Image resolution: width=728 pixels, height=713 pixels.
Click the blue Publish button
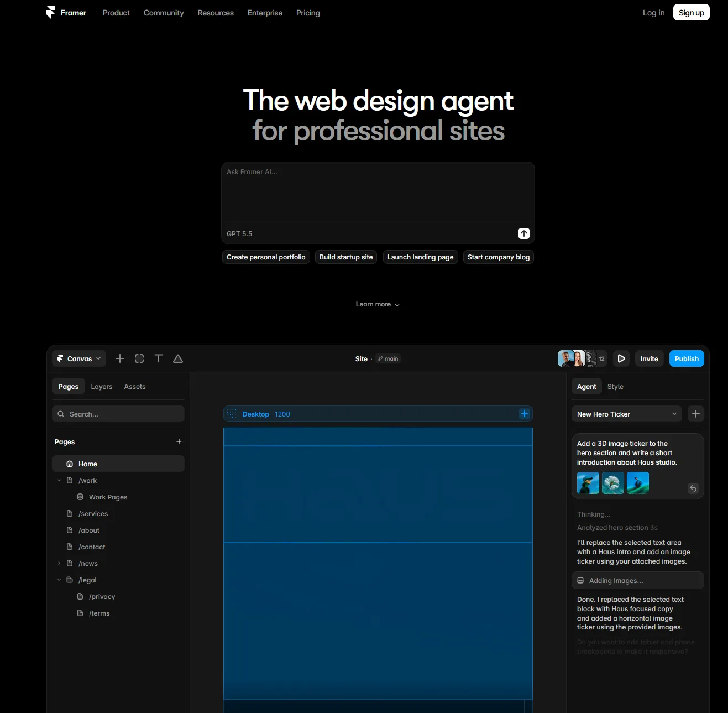point(687,358)
